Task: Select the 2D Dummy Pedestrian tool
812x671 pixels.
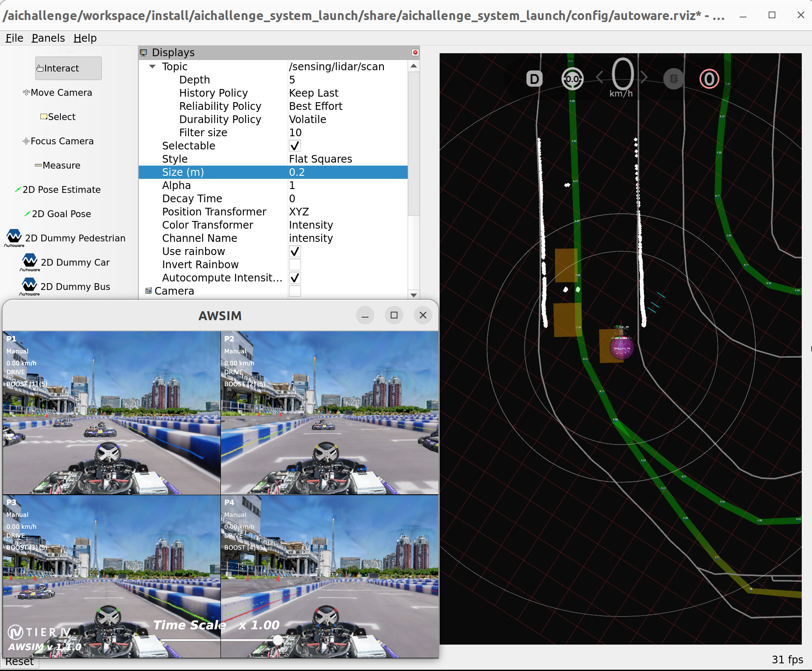Action: (x=66, y=238)
